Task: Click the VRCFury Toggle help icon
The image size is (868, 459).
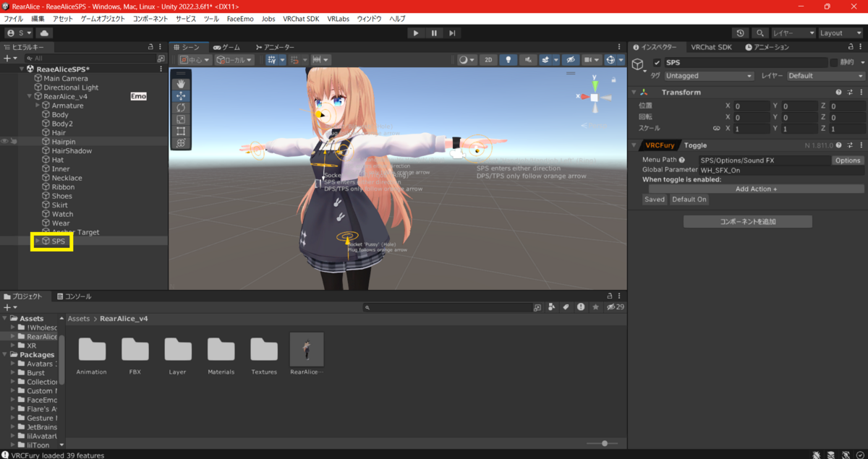Action: (x=838, y=145)
